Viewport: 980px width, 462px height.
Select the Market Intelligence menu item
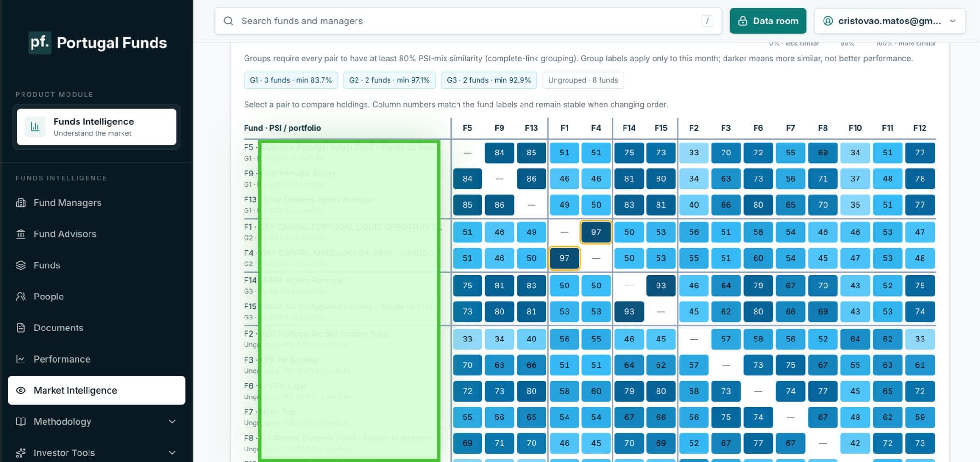coord(96,390)
